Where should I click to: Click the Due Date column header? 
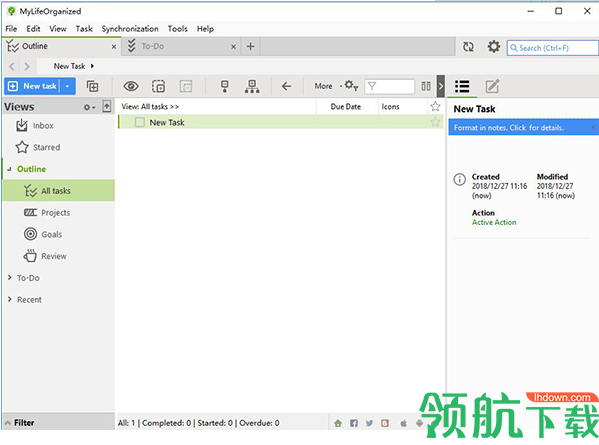coord(346,107)
